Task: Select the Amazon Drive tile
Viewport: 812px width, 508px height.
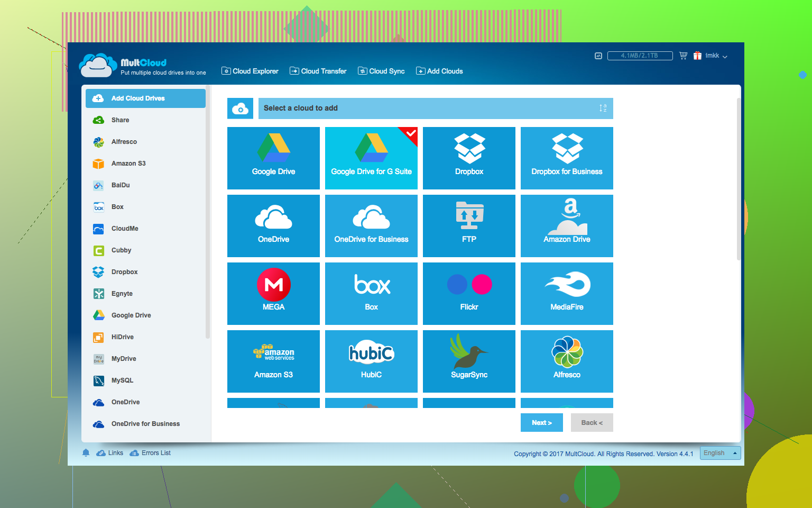Action: [x=567, y=225]
